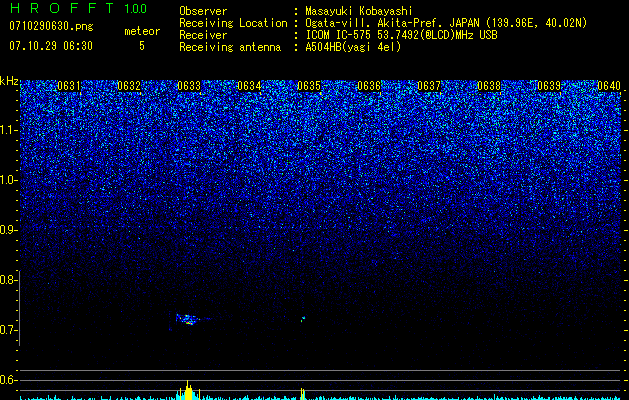Click the yellow intensity peak below 0633
The width and height of the screenshot is (629, 400).
click(x=188, y=390)
